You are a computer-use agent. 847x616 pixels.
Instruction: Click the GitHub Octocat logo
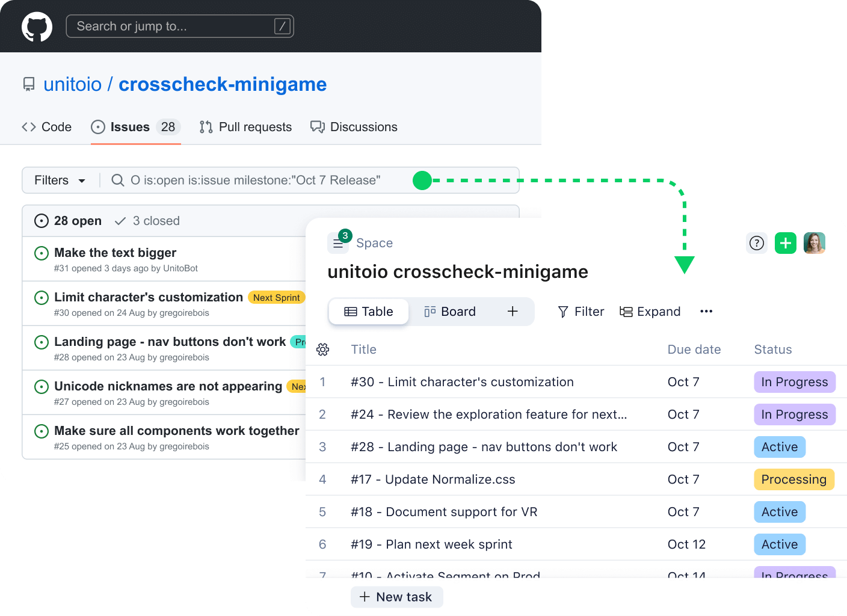[x=37, y=26]
